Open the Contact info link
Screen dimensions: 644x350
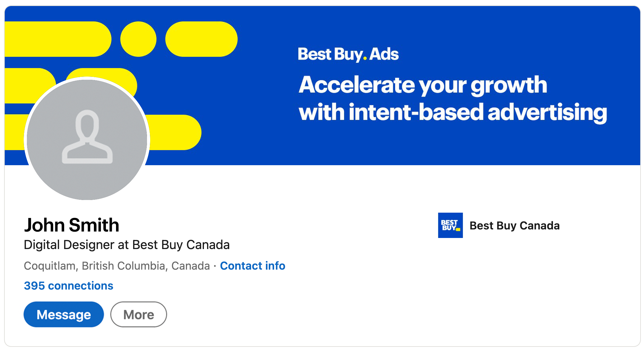click(x=253, y=266)
